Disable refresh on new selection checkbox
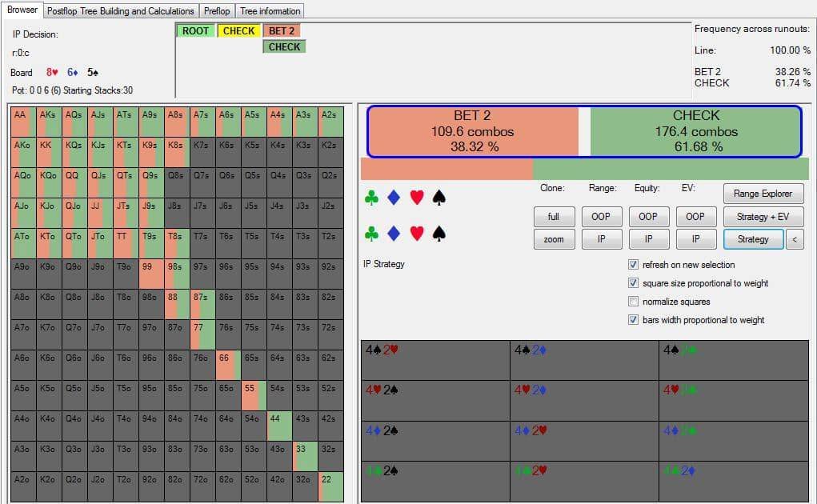Screen dimensions: 817x504 [634, 265]
